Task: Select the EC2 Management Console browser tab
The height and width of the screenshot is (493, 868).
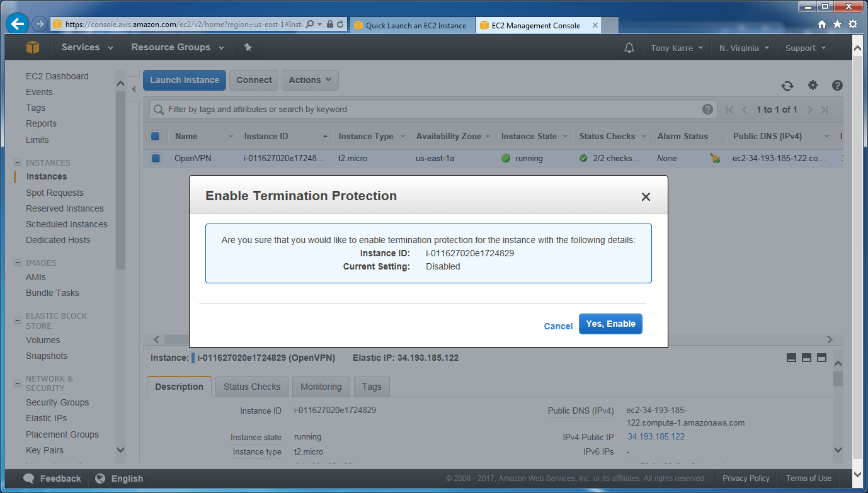Action: pyautogui.click(x=539, y=25)
